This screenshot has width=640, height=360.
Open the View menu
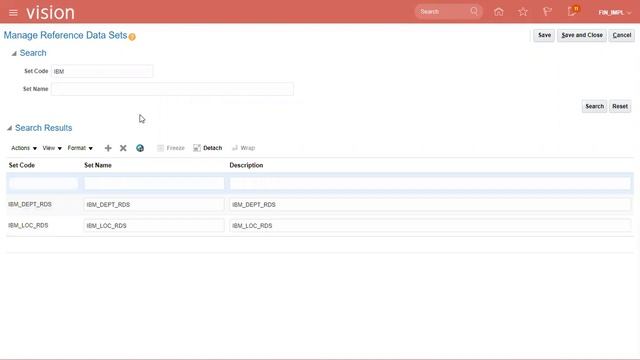point(52,148)
